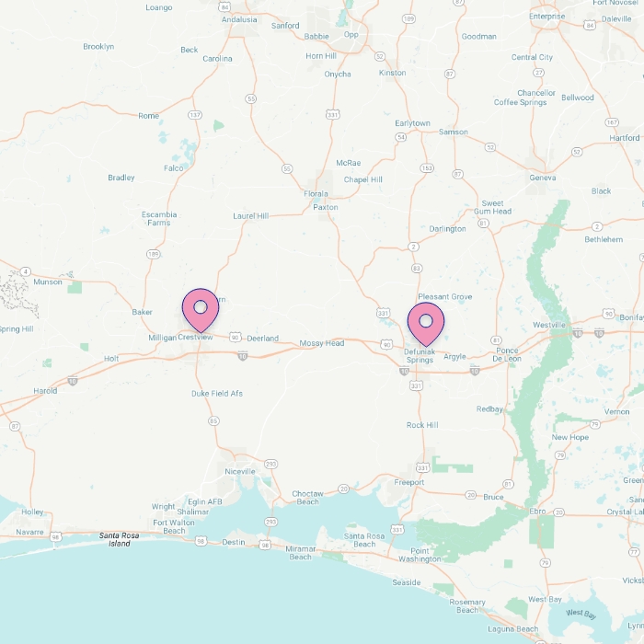644x644 pixels.
Task: Select the Ponce De Leon label
Action: 507,354
